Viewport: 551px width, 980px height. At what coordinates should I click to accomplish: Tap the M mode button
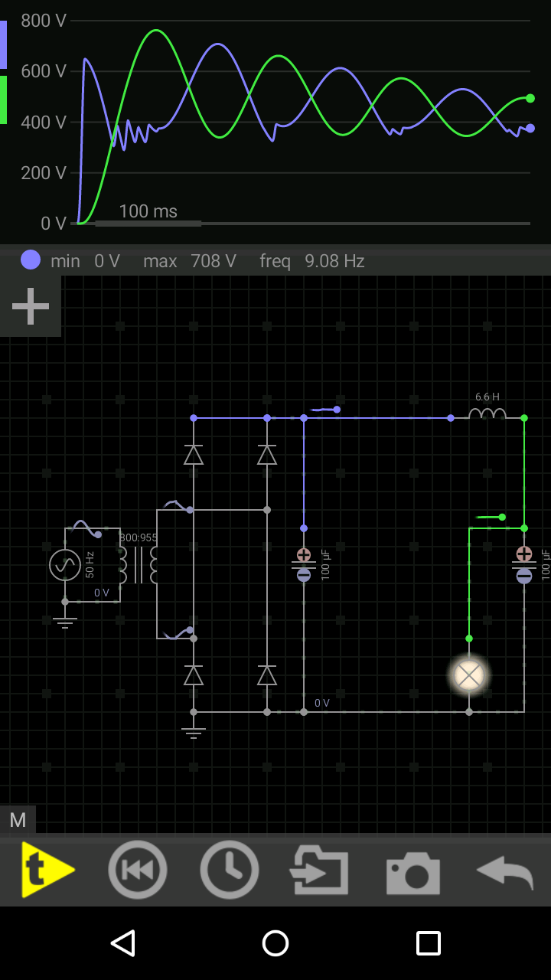(18, 820)
